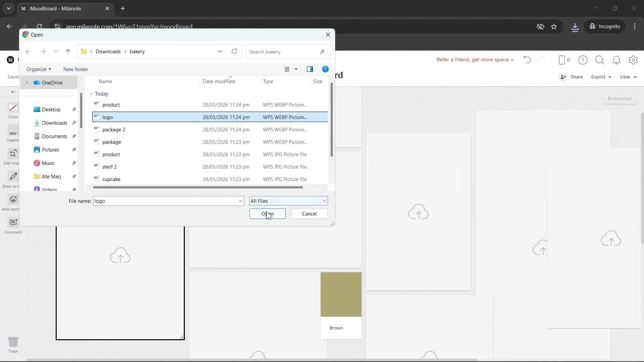Unpin the Pictures folder

73,149
